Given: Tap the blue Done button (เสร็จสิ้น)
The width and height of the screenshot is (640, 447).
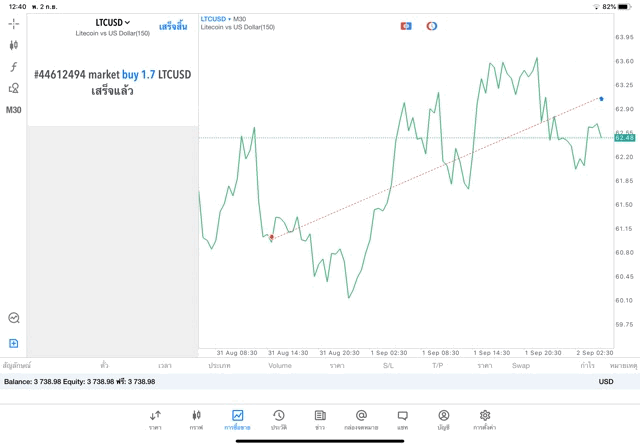Looking at the screenshot, I should (x=173, y=26).
